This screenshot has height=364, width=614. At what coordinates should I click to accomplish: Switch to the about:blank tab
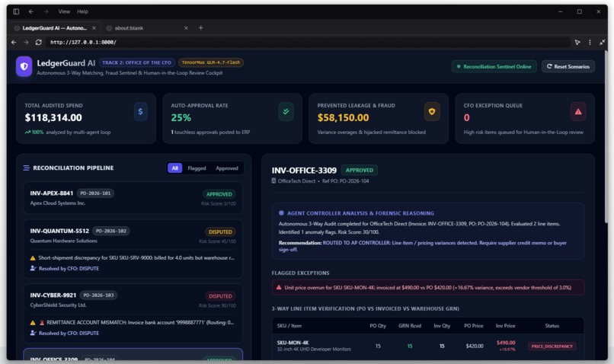pyautogui.click(x=147, y=27)
